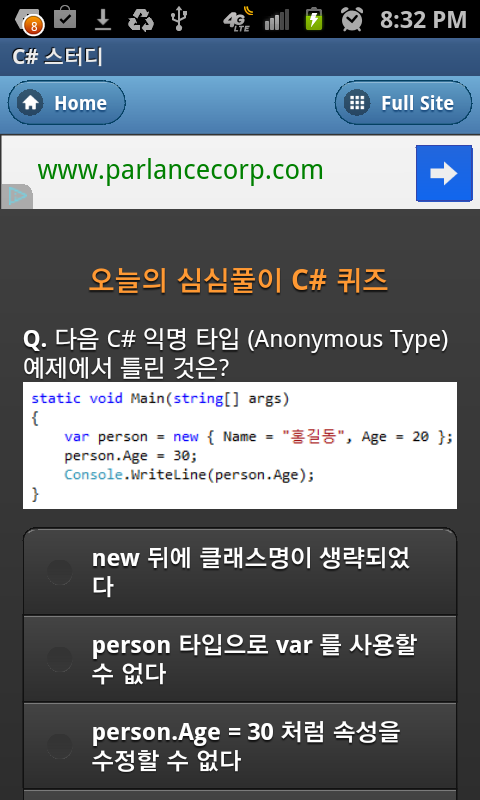Viewport: 480px width, 800px height.
Task: Tap the alarm clock status icon
Action: tap(352, 19)
